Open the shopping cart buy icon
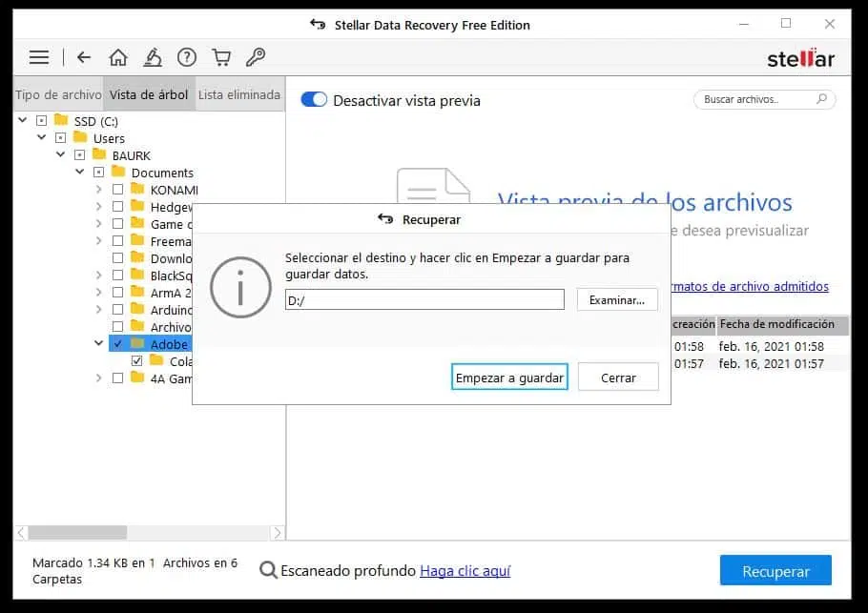This screenshot has height=613, width=868. [x=221, y=57]
